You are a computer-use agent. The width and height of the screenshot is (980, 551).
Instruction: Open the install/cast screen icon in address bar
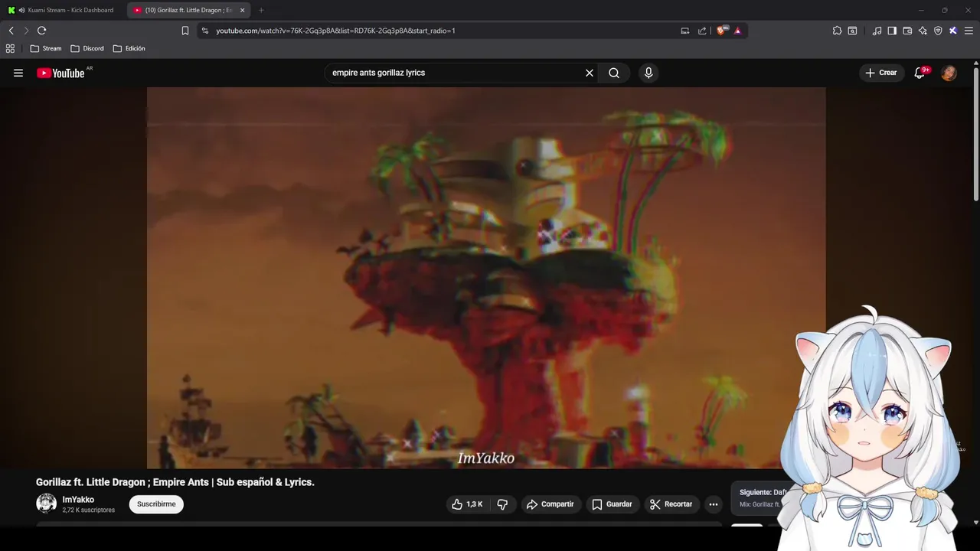685,31
